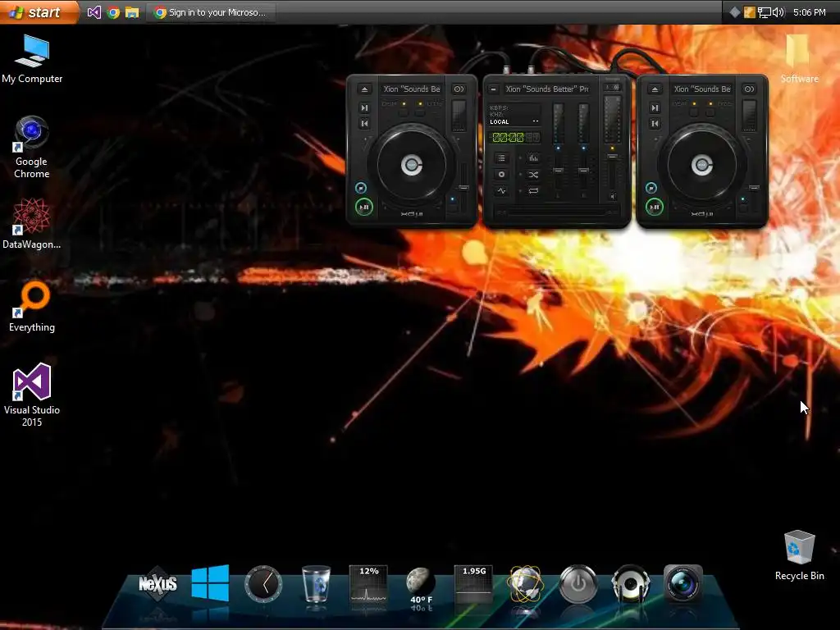Click the right deck's top-right oval icon

click(750, 89)
